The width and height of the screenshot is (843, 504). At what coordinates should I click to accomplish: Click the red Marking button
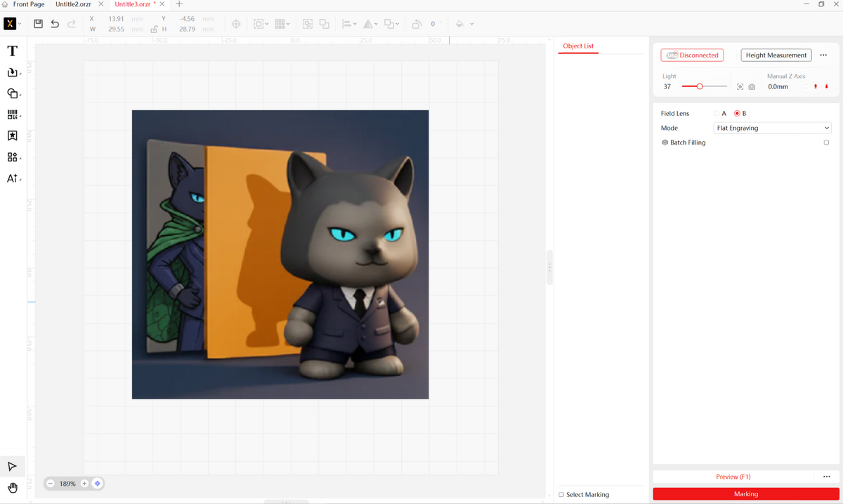[745, 494]
